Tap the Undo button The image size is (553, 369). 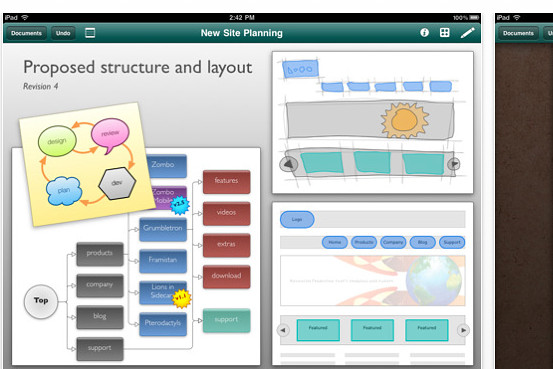(63, 33)
